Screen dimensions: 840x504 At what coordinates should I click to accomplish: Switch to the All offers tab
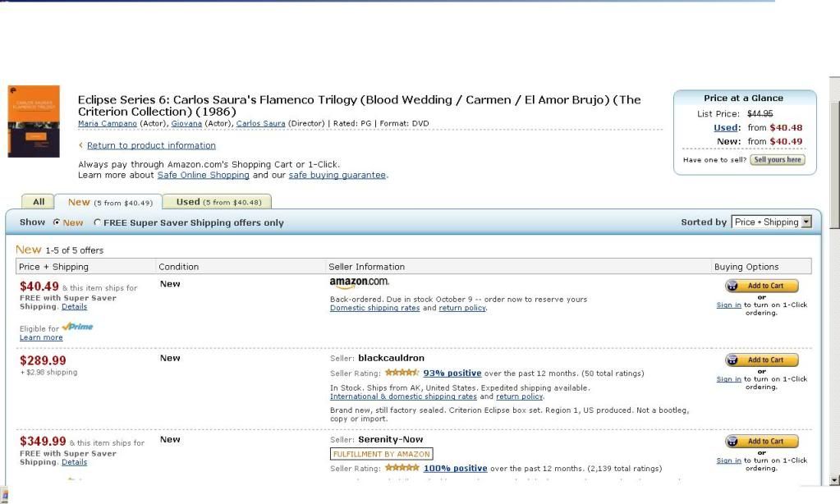tap(38, 202)
